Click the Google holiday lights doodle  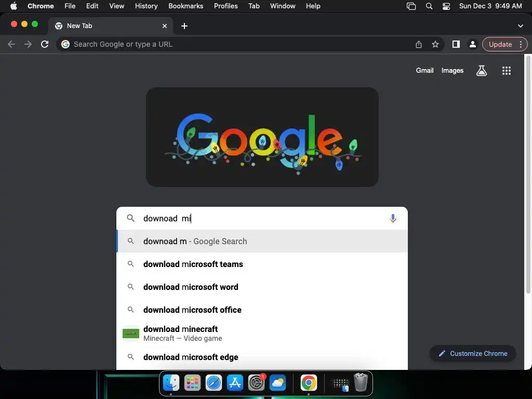pos(262,137)
